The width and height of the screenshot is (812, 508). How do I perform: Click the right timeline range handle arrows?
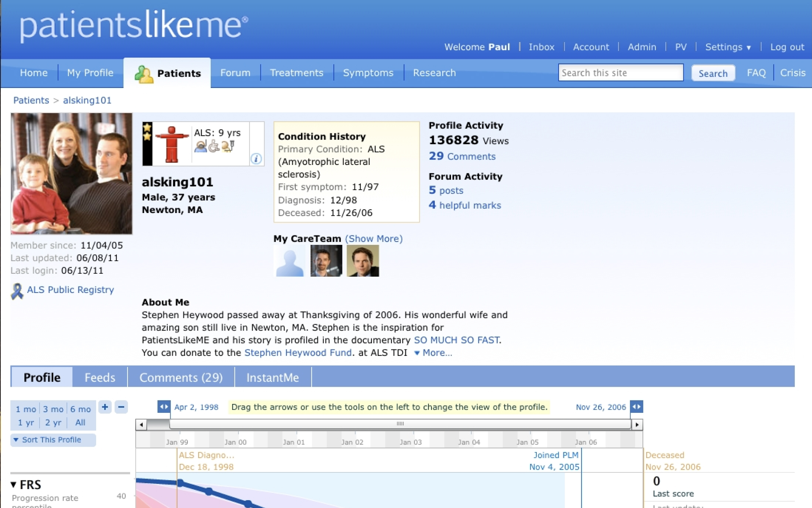tap(636, 407)
